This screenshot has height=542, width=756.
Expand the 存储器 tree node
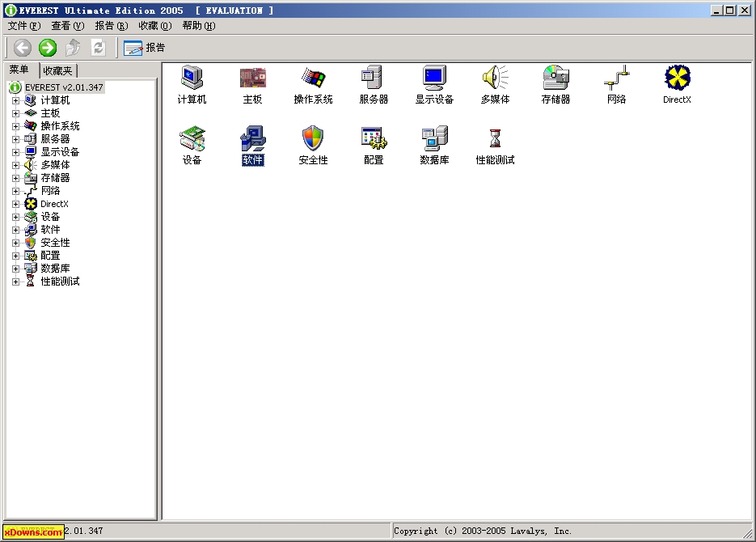pyautogui.click(x=15, y=179)
